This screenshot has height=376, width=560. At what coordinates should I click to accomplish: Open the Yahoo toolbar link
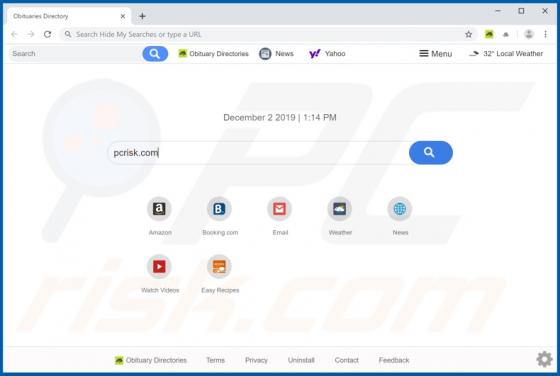[x=327, y=54]
